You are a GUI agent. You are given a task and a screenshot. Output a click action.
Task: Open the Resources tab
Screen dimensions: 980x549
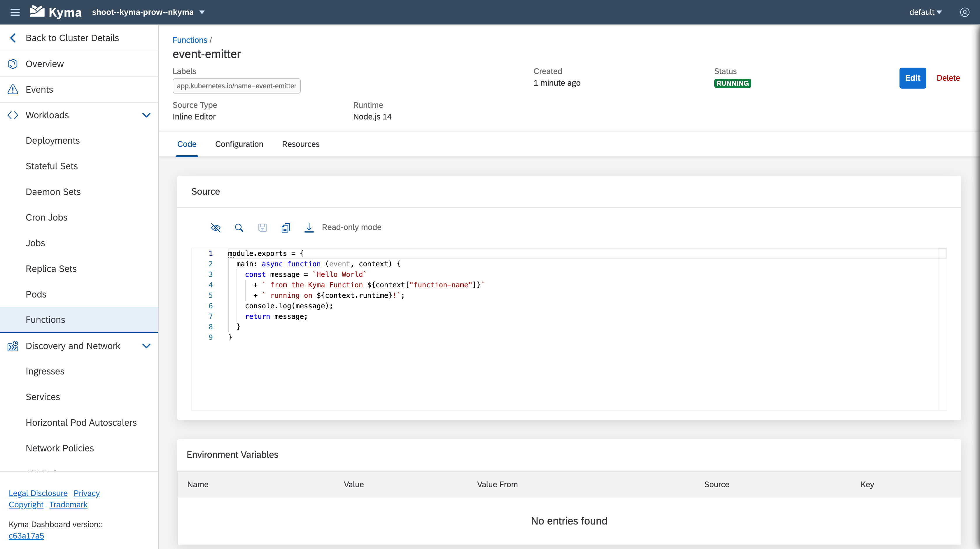300,144
